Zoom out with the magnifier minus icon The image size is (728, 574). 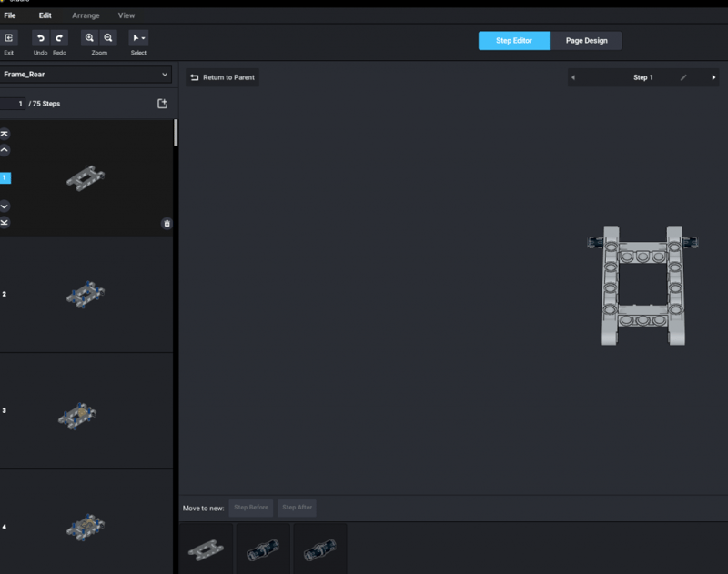coord(108,38)
